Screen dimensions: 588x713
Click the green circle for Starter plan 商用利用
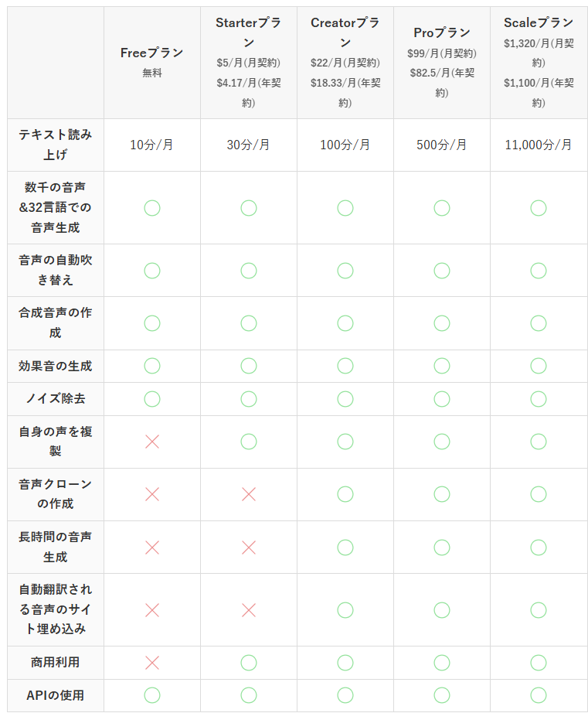tap(249, 663)
